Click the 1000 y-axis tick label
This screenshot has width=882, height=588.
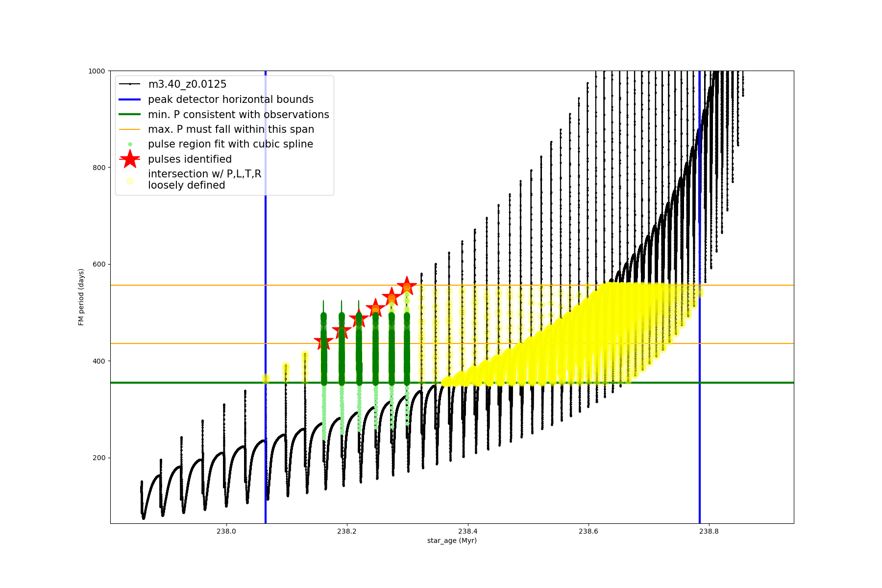pos(97,71)
